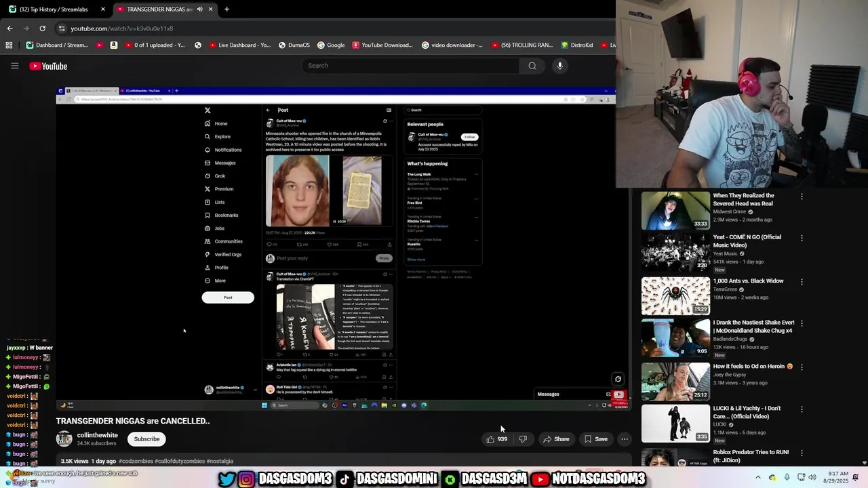The width and height of the screenshot is (868, 488).
Task: Open 'When They Realized the Severed Head' title
Action: (743, 199)
